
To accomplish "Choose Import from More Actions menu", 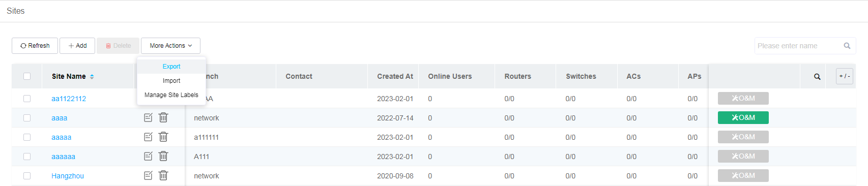I will [x=171, y=81].
